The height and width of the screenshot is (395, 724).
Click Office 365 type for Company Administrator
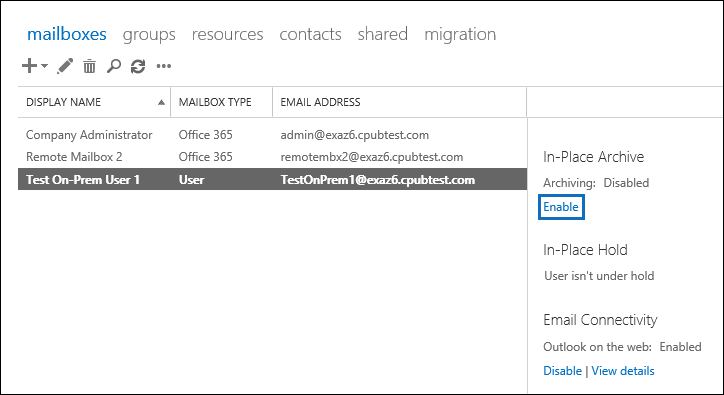[x=205, y=135]
